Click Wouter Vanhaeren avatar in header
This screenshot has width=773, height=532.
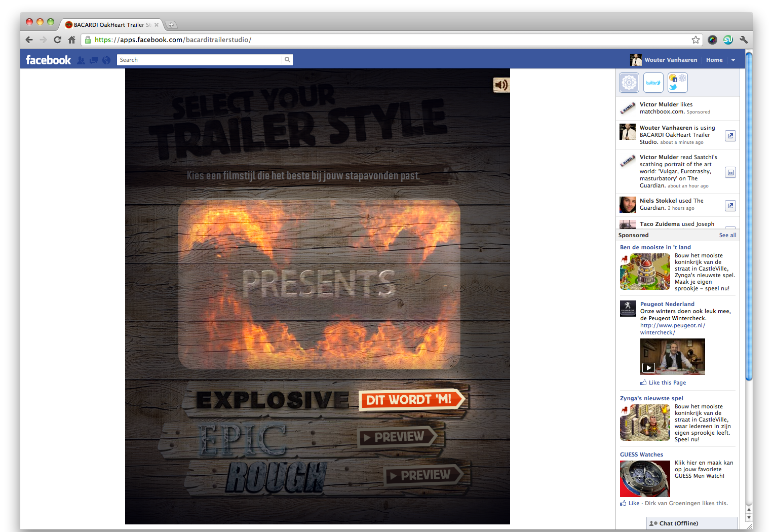[636, 60]
